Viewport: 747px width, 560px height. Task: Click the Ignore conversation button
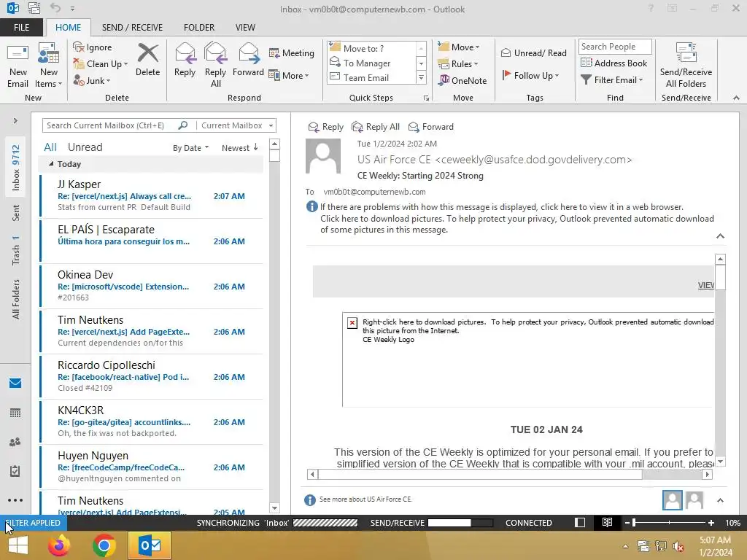point(93,47)
